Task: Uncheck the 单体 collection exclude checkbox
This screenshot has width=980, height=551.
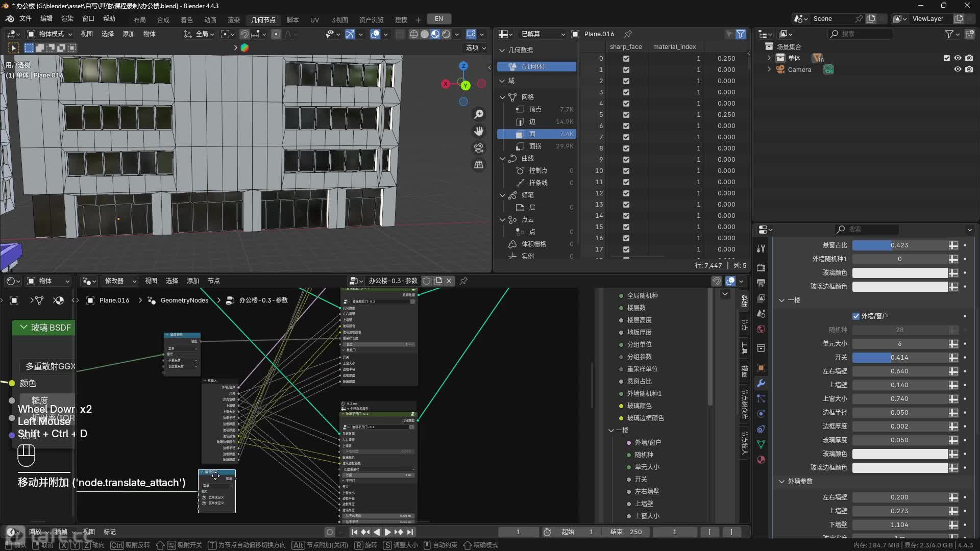Action: [x=947, y=58]
